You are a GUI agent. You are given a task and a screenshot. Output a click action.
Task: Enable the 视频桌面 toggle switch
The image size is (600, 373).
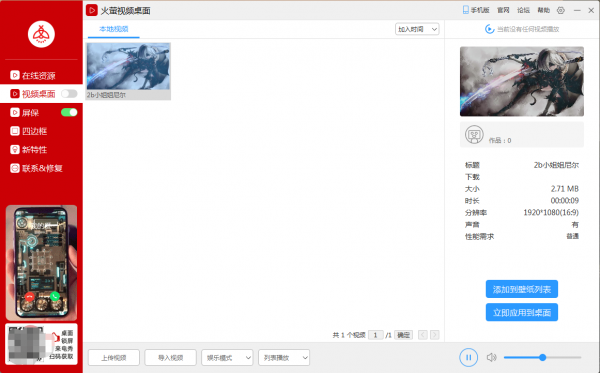tap(69, 94)
